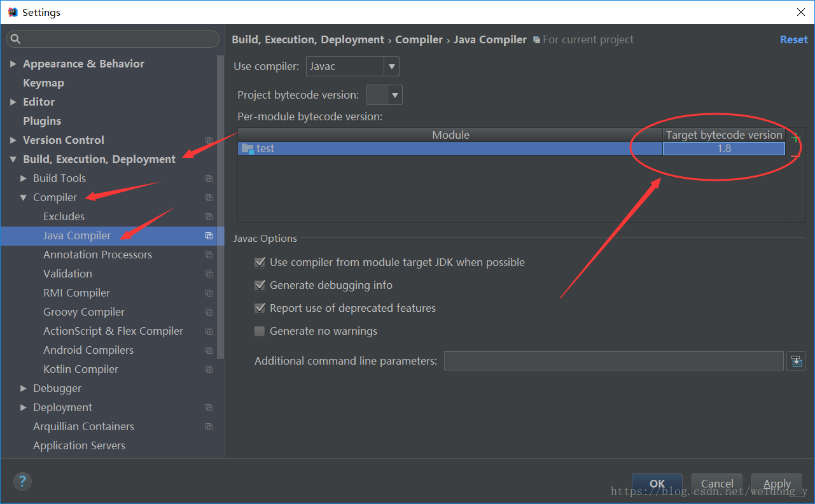
Task: Click the Reset link
Action: 794,39
